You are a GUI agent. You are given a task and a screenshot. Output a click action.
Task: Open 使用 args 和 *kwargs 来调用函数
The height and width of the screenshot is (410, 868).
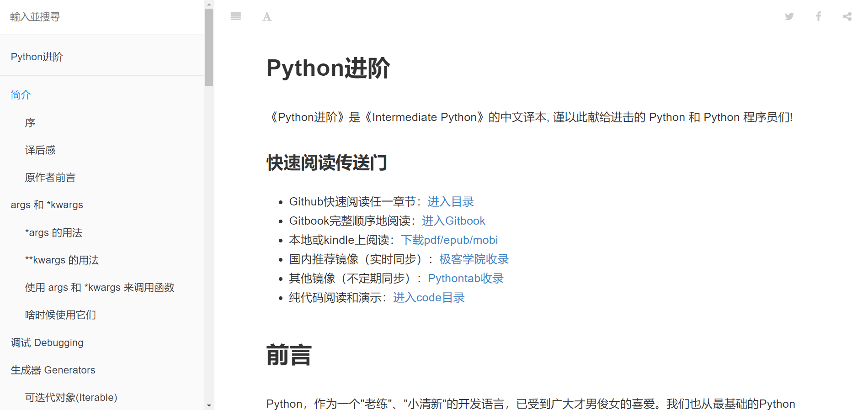(x=100, y=288)
